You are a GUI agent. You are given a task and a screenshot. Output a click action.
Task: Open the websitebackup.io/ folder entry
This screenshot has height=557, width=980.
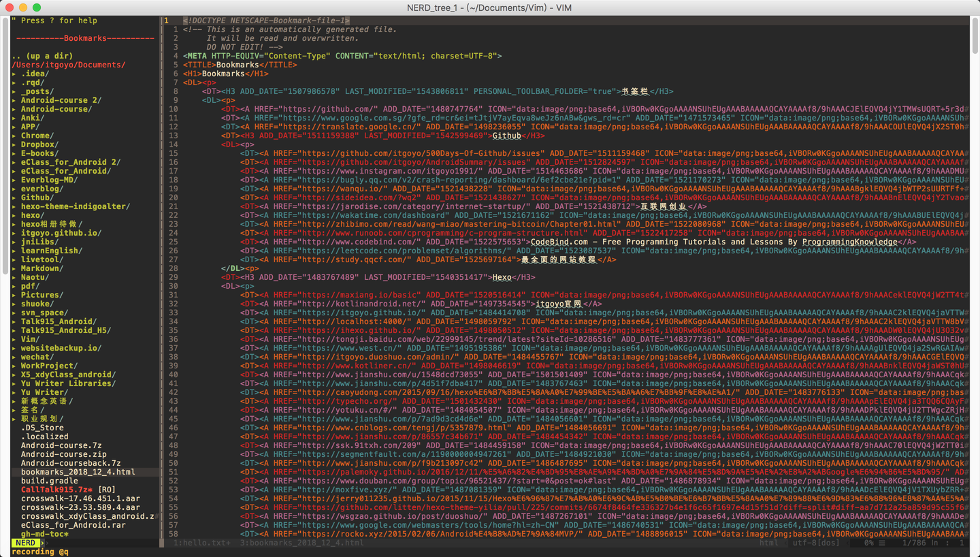pos(61,348)
